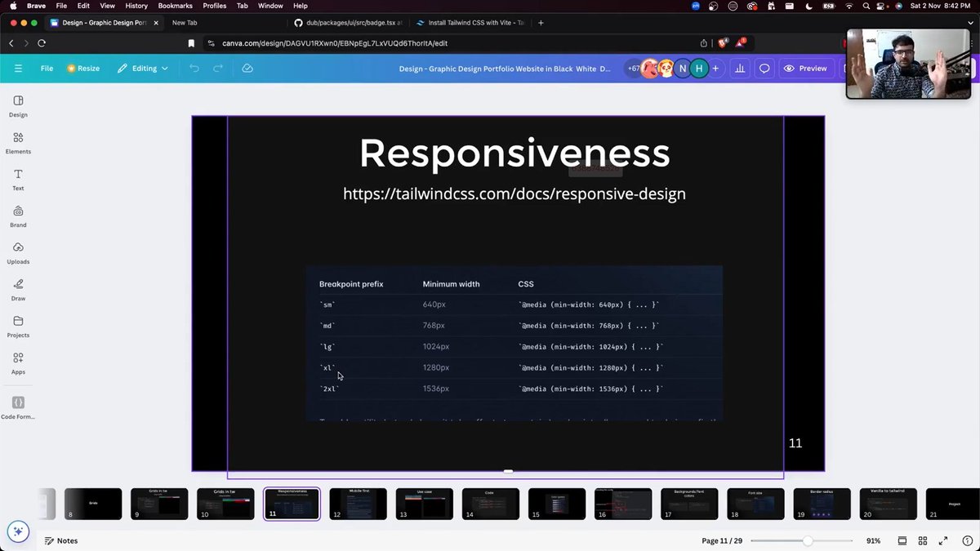Show the +67 collaborators list
The image size is (980, 551).
(634, 69)
